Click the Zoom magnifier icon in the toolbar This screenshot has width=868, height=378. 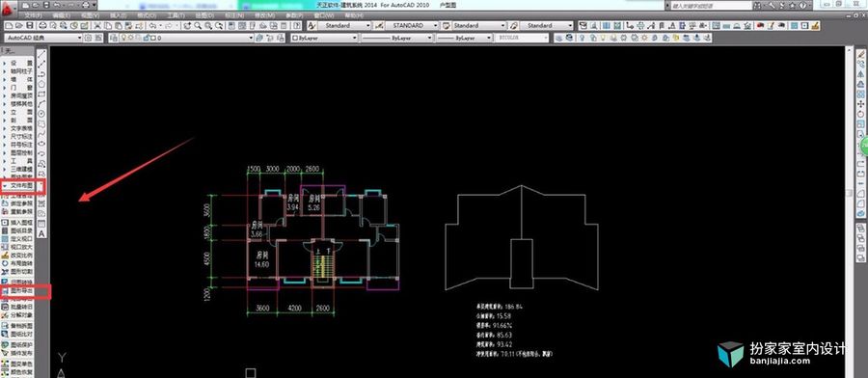198,25
